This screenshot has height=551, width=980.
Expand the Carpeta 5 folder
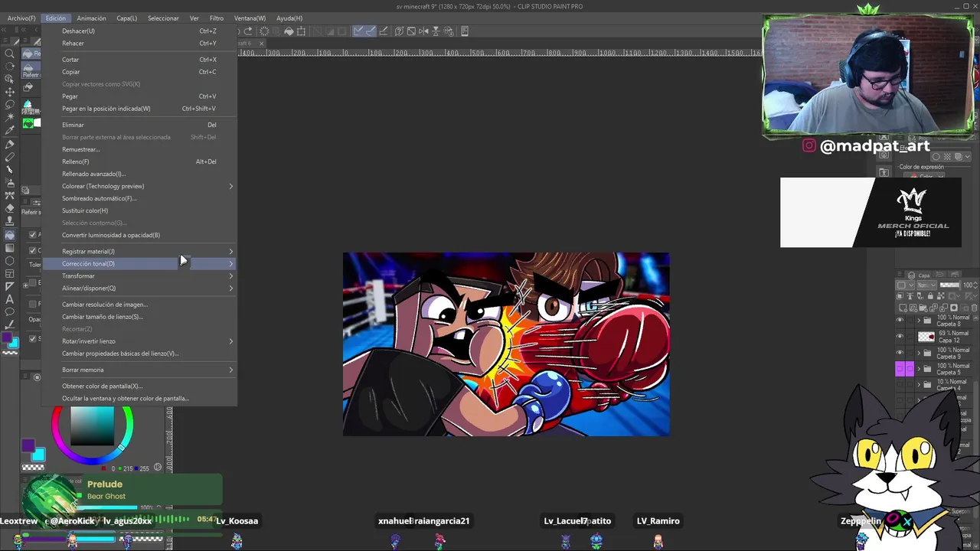[x=919, y=369]
